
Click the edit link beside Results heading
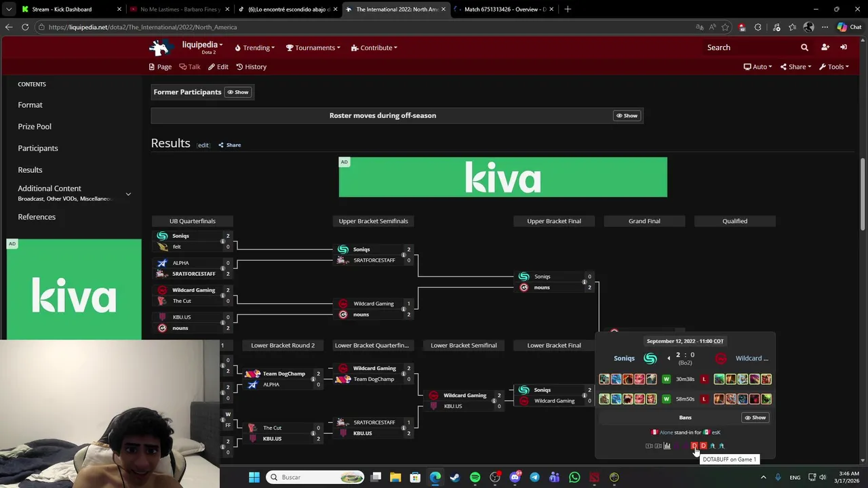click(x=203, y=145)
